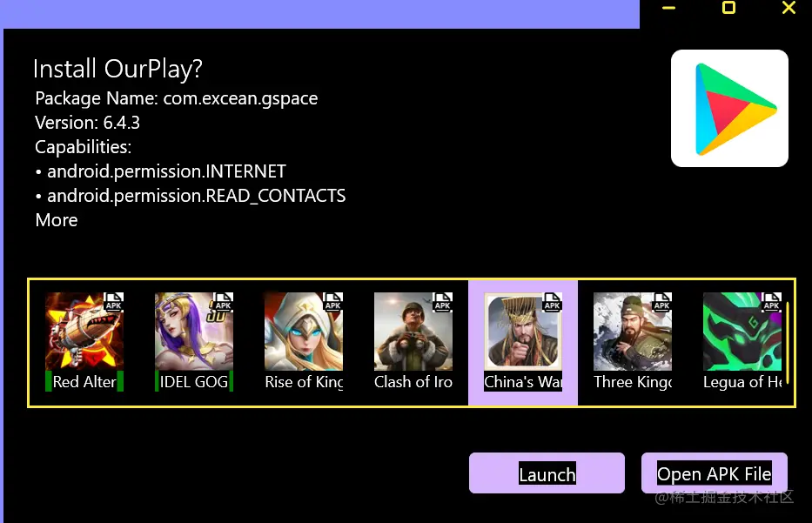The width and height of the screenshot is (812, 523).
Task: Click the app list vertical scrollbar
Action: coord(788,343)
